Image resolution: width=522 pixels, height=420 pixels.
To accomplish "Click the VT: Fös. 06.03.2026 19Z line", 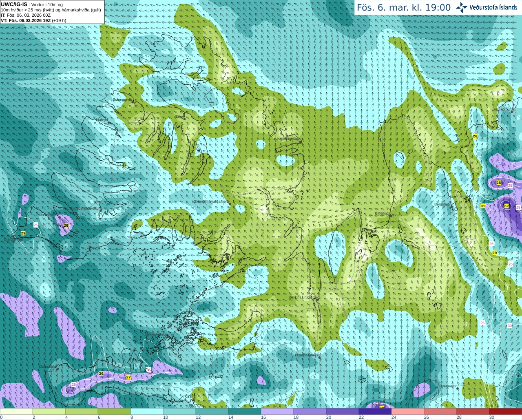I will click(33, 20).
